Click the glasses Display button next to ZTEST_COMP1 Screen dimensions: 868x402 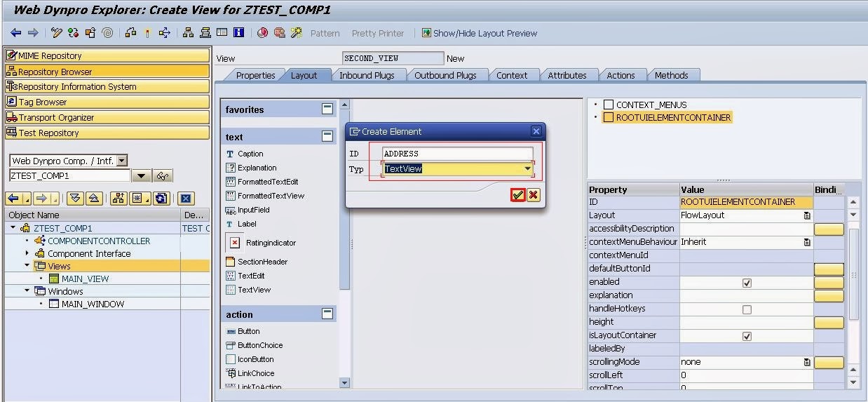163,176
